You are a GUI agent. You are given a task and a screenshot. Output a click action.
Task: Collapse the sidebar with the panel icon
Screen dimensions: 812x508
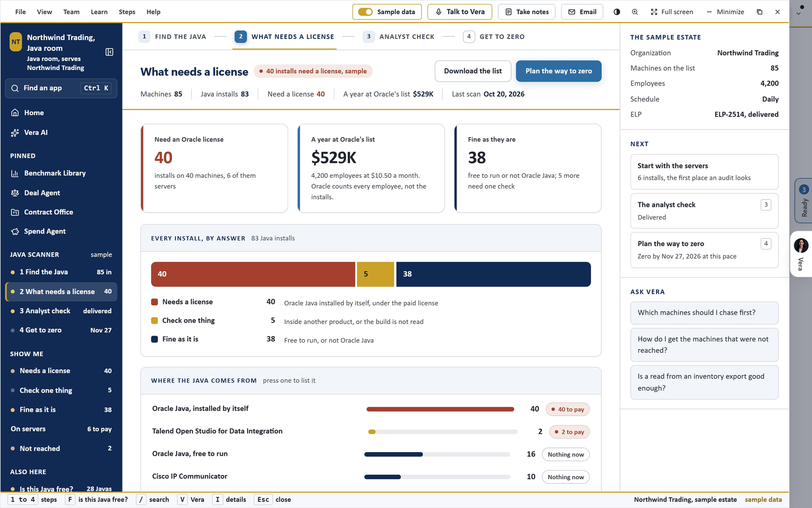click(109, 52)
